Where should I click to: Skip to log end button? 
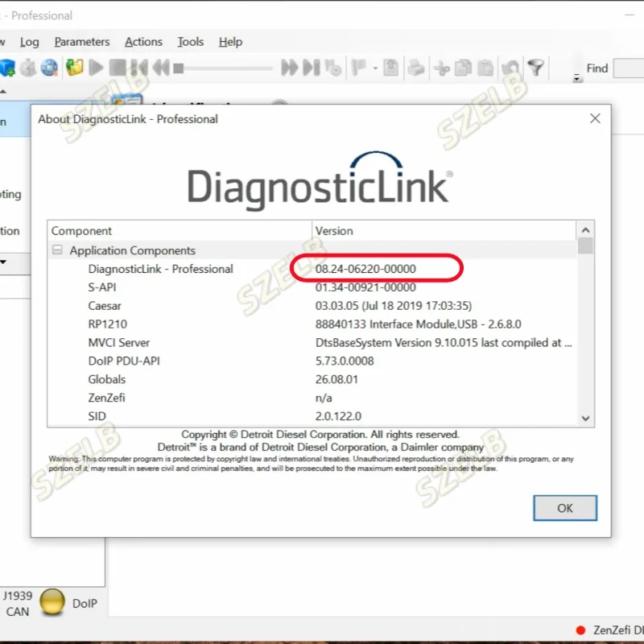[312, 68]
